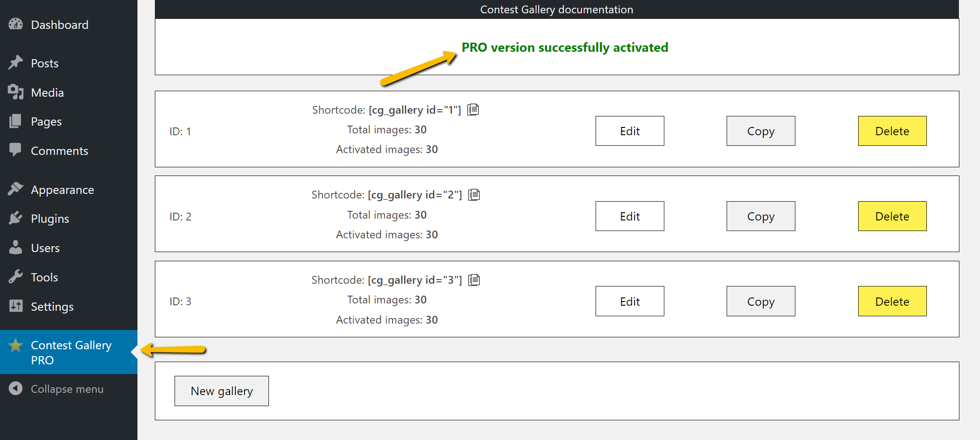This screenshot has height=440, width=980.
Task: Select the Contest Gallery PRO star icon
Action: click(x=16, y=345)
